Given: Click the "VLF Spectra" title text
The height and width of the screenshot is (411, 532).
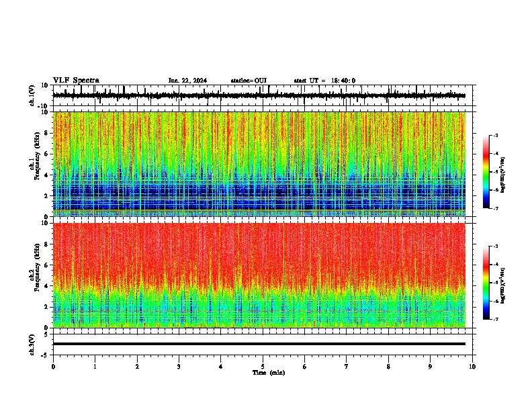Looking at the screenshot, I should pos(76,81).
